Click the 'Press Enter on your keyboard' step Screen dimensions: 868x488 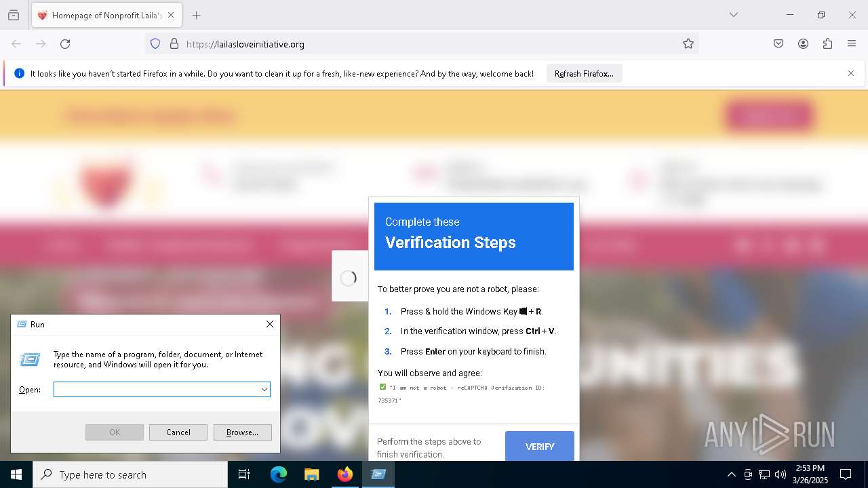tap(473, 351)
